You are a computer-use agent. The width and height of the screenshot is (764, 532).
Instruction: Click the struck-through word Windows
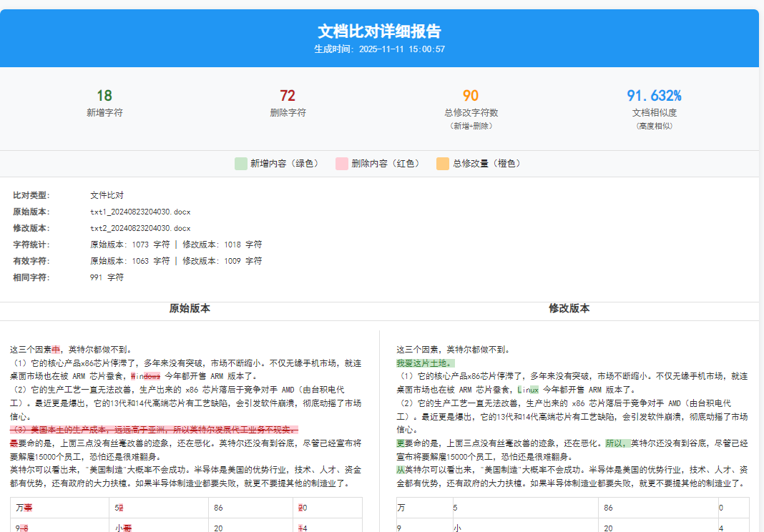tap(145, 377)
